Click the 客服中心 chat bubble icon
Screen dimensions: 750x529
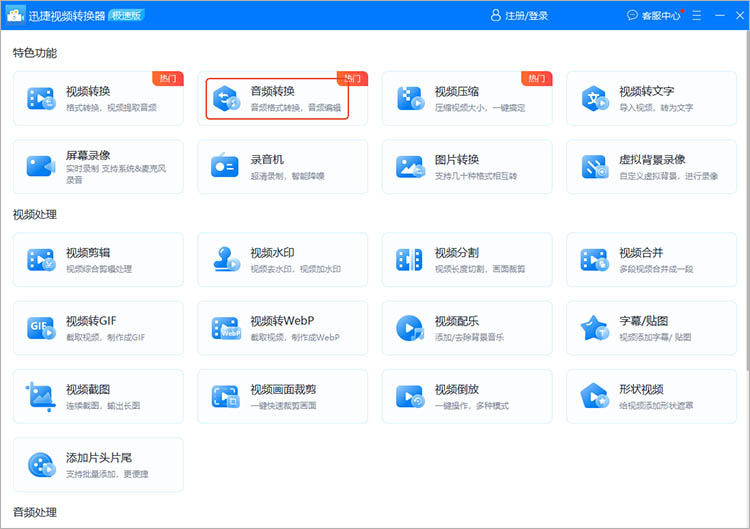[x=632, y=15]
